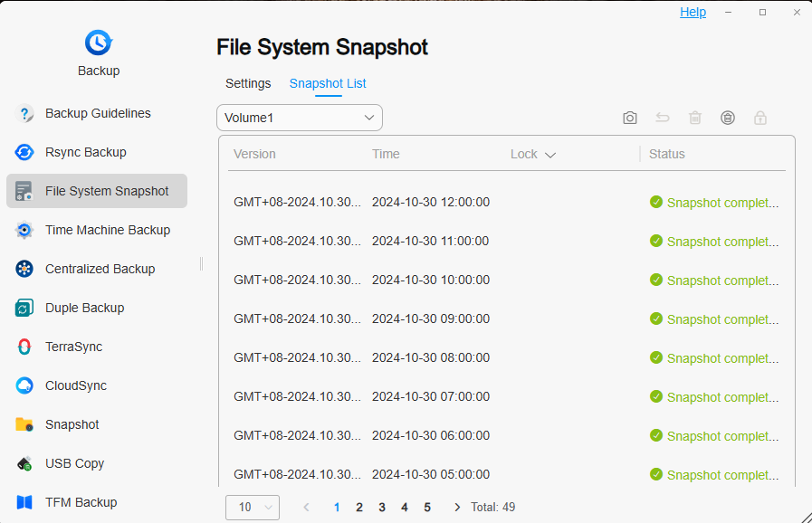This screenshot has width=812, height=523.
Task: Click the lock snapshot padlock icon
Action: coord(760,118)
